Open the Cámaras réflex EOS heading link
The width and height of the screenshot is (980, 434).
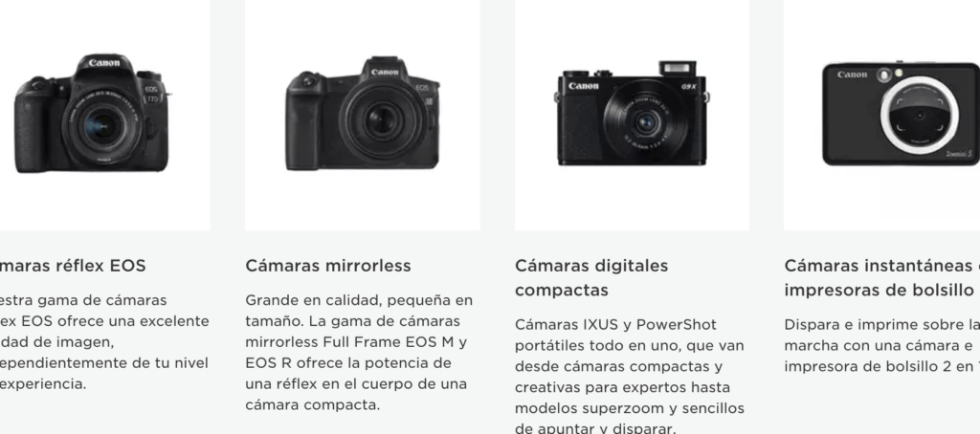73,266
